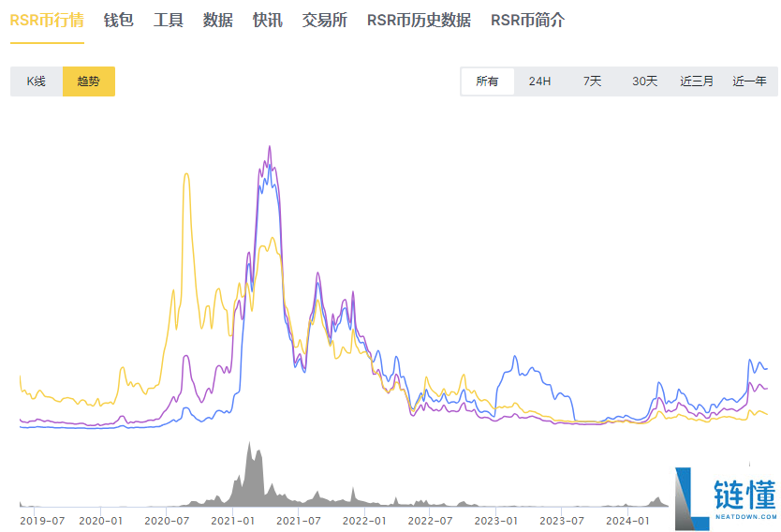The height and width of the screenshot is (532, 781).
Task: Choose the 7天 range
Action: click(x=592, y=81)
